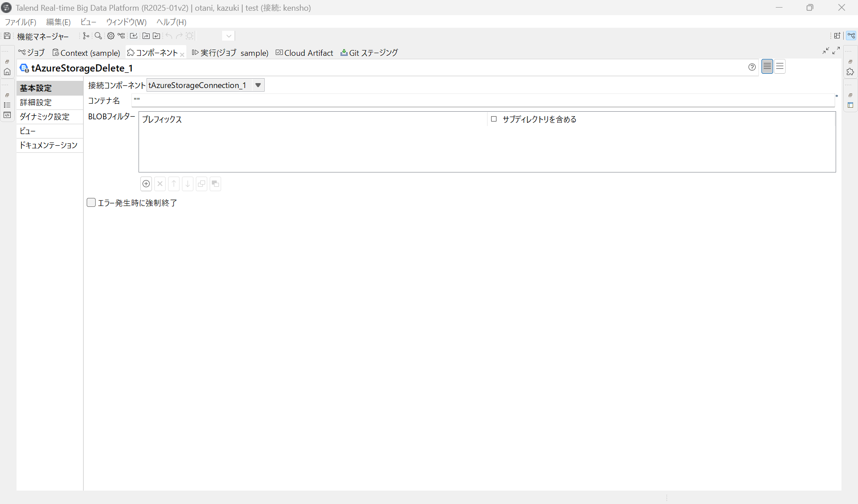This screenshot has width=858, height=504.
Task: Click add row plus button under BLOB filter
Action: [146, 184]
